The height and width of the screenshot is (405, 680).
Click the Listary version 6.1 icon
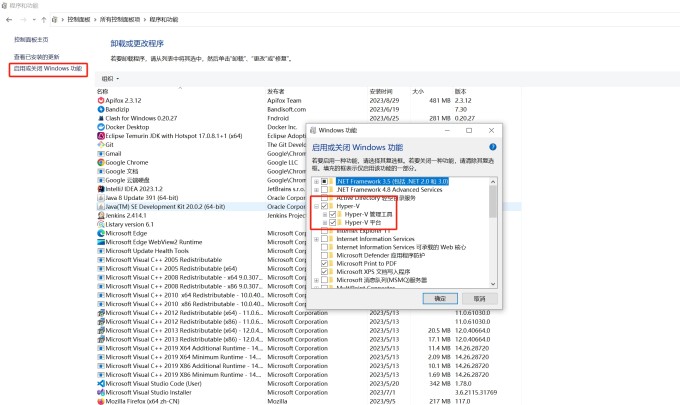click(101, 224)
